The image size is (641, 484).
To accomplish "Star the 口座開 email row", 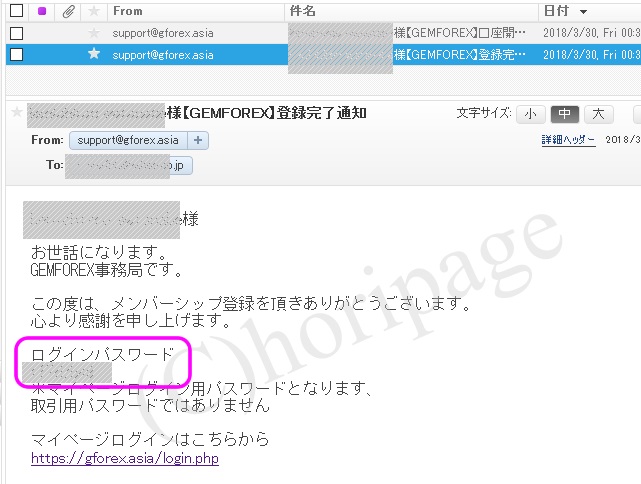I will (x=94, y=33).
